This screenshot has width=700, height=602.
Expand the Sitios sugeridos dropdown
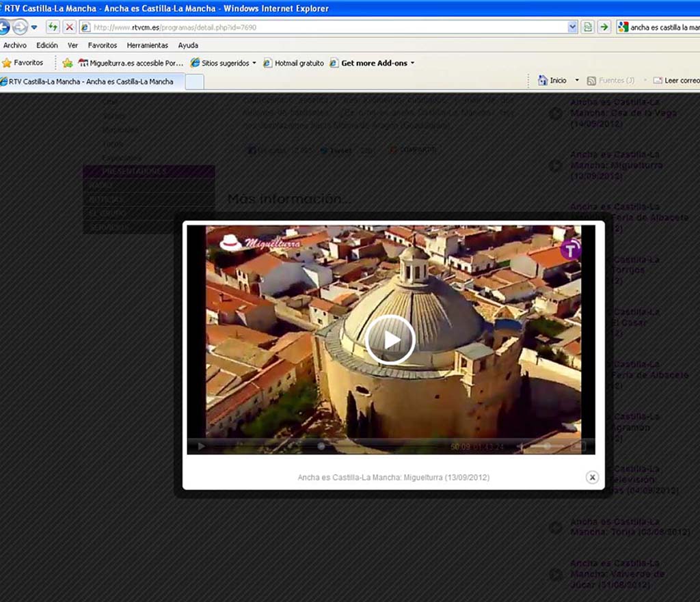(254, 63)
